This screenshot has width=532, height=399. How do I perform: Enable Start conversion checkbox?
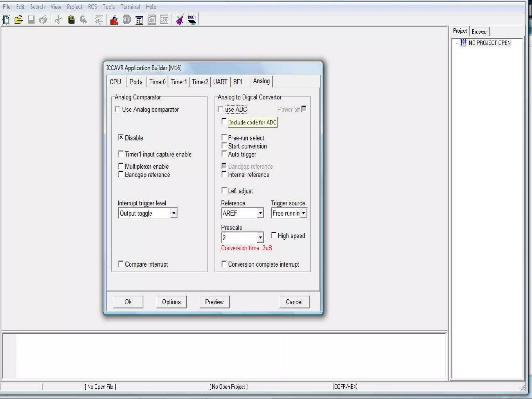[224, 145]
